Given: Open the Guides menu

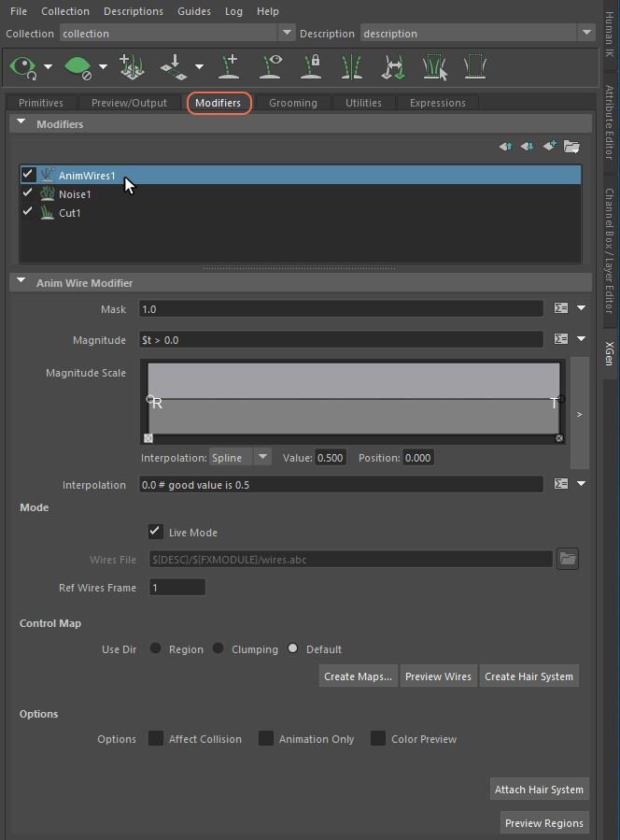Looking at the screenshot, I should point(193,11).
